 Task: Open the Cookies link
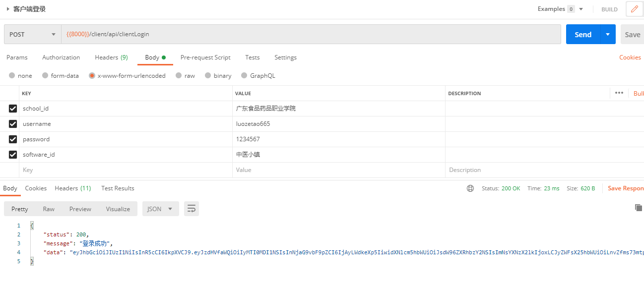point(630,57)
